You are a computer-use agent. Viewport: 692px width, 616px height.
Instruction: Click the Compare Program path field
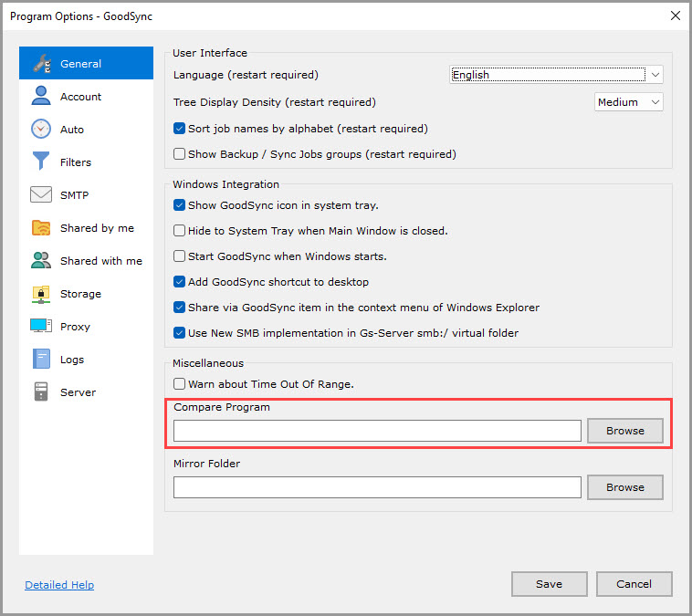(x=377, y=431)
